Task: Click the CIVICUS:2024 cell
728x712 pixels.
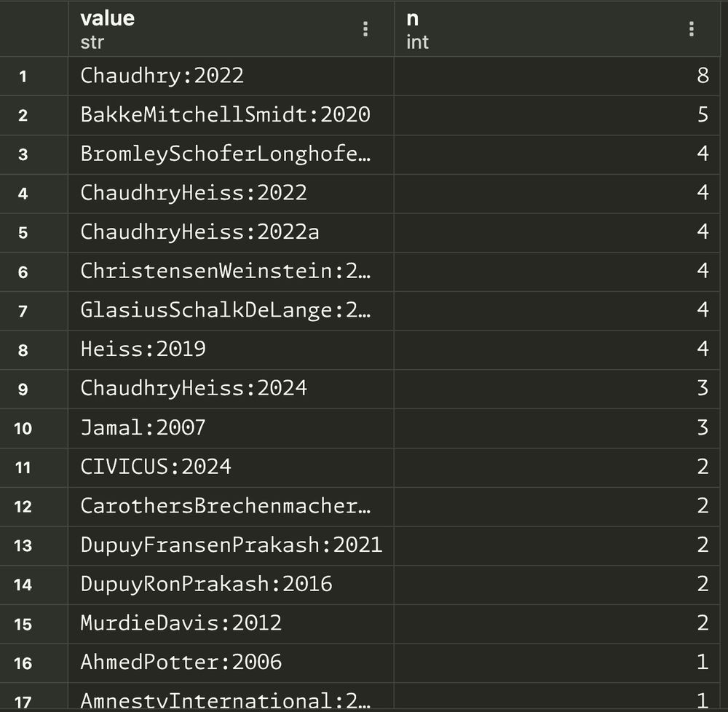Action: click(232, 467)
